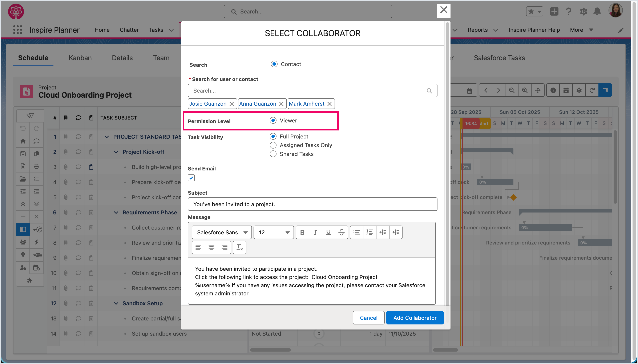Viewport: 638px width, 364px height.
Task: Open the Salesforce Tasks tab
Action: [x=499, y=58]
